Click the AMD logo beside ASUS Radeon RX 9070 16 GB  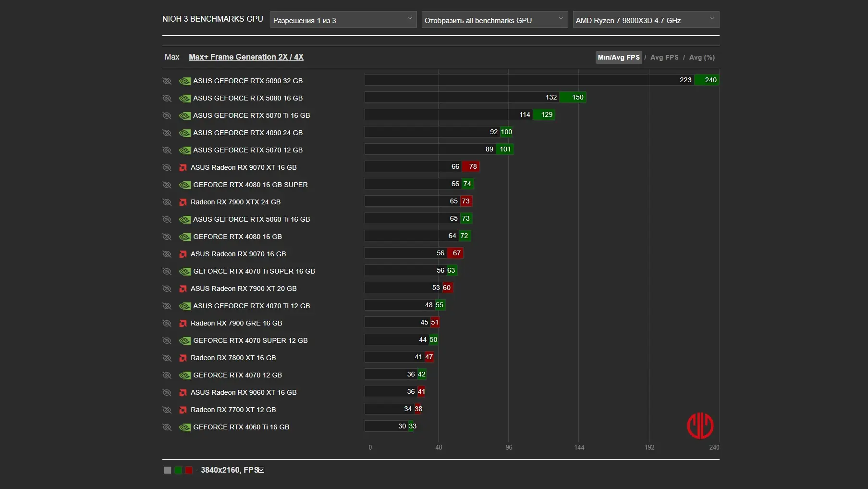(183, 254)
